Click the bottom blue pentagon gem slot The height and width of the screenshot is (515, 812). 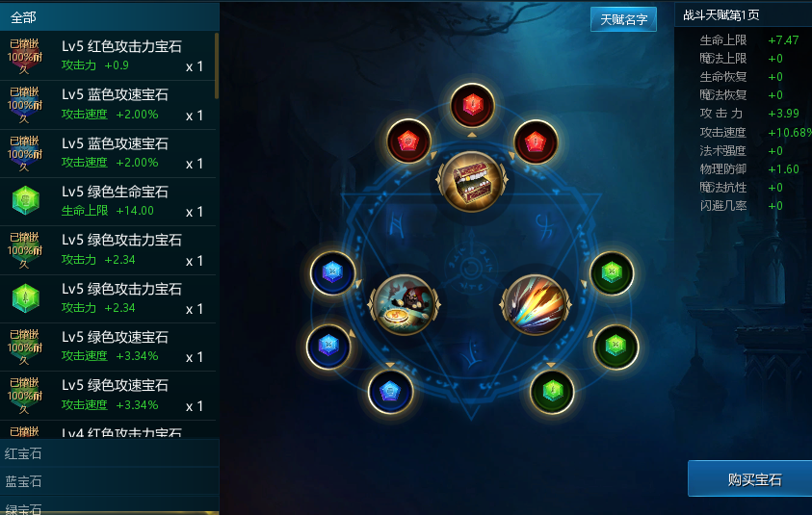tap(390, 392)
